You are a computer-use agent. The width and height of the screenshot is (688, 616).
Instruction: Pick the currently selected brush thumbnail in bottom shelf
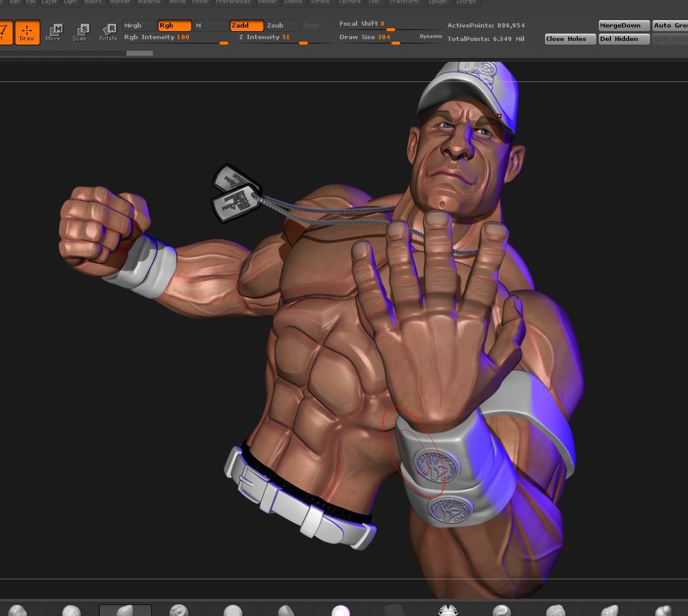tap(125, 610)
